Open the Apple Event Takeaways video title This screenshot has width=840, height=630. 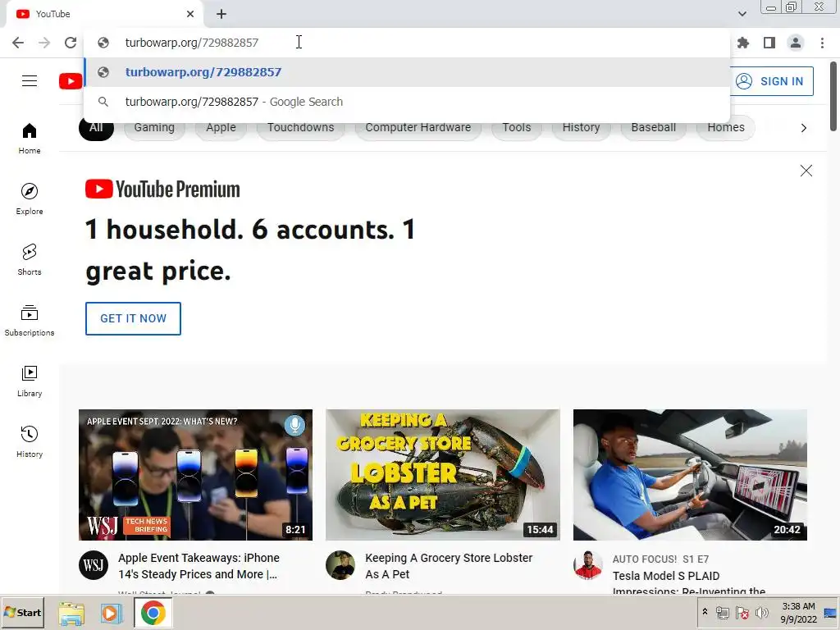click(x=199, y=566)
